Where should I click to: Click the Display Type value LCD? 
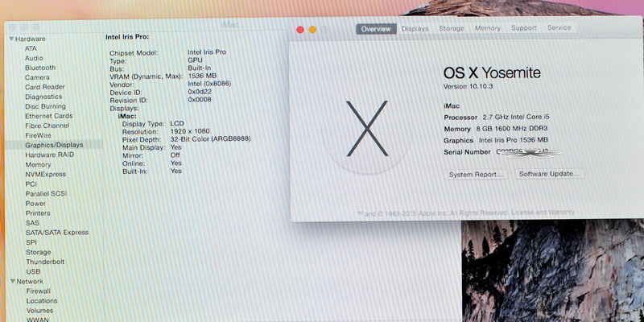tap(177, 124)
